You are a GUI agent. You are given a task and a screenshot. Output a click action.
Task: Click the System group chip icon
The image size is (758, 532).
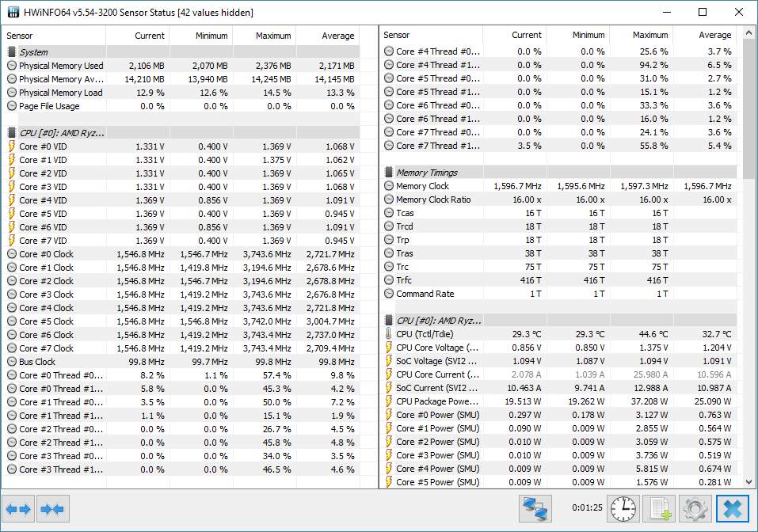point(12,51)
